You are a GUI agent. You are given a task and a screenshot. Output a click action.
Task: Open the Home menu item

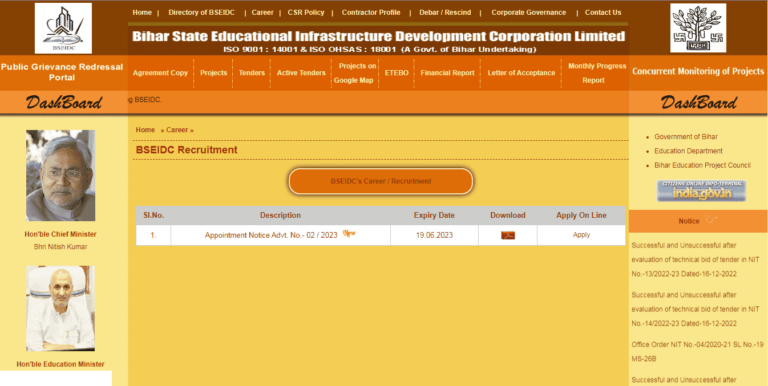click(142, 13)
